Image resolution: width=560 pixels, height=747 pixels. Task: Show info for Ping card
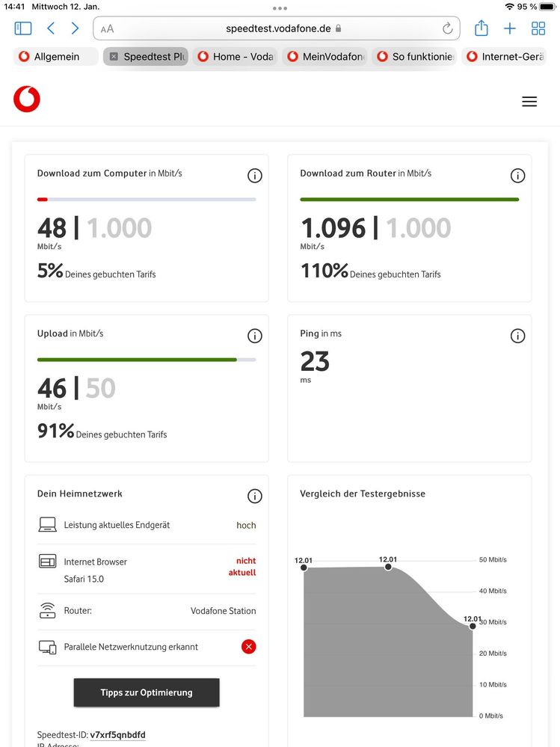[x=517, y=336]
